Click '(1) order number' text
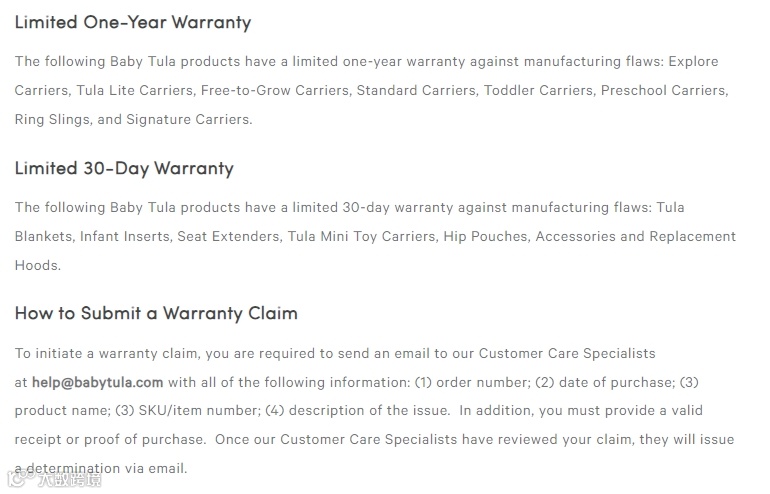770x494 pixels. pyautogui.click(x=473, y=383)
